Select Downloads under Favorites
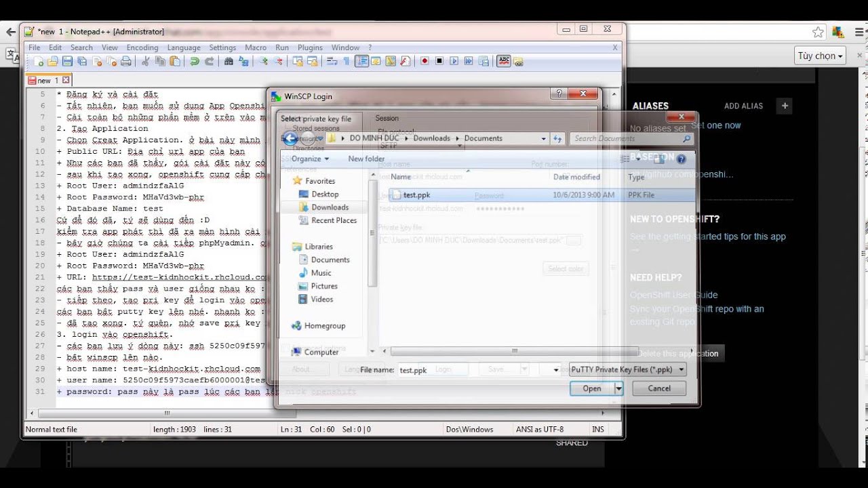868x488 pixels. (330, 207)
